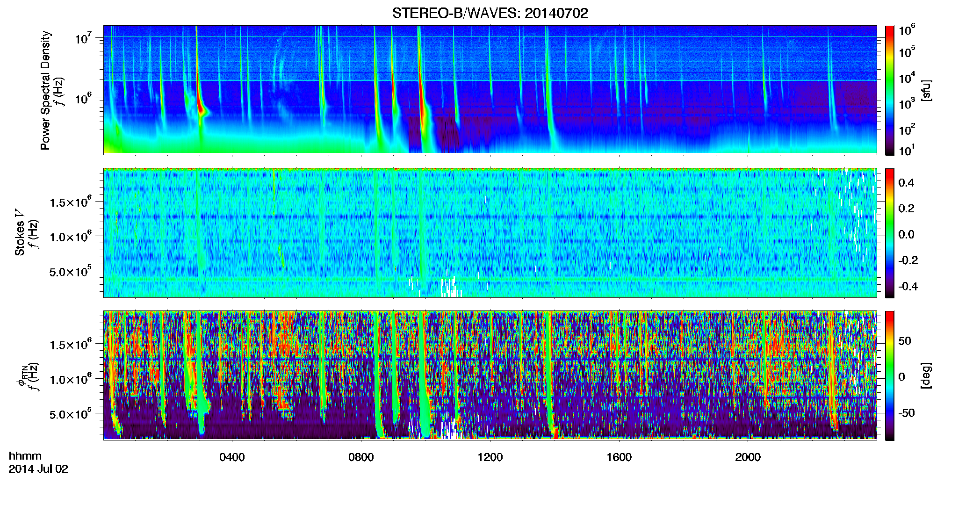The image size is (980, 505).
Task: Click the 0.4 value on the Stokes colorbar
Action: [x=906, y=183]
